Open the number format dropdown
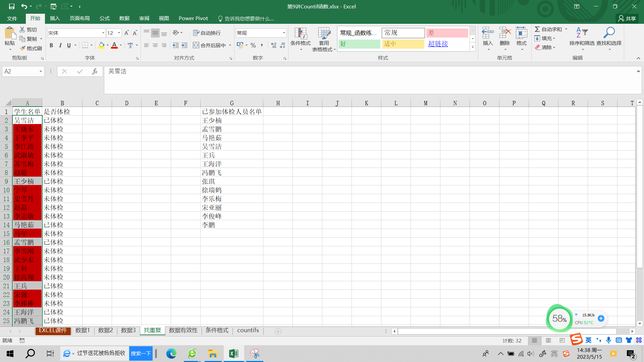This screenshot has height=362, width=644. 284,33
